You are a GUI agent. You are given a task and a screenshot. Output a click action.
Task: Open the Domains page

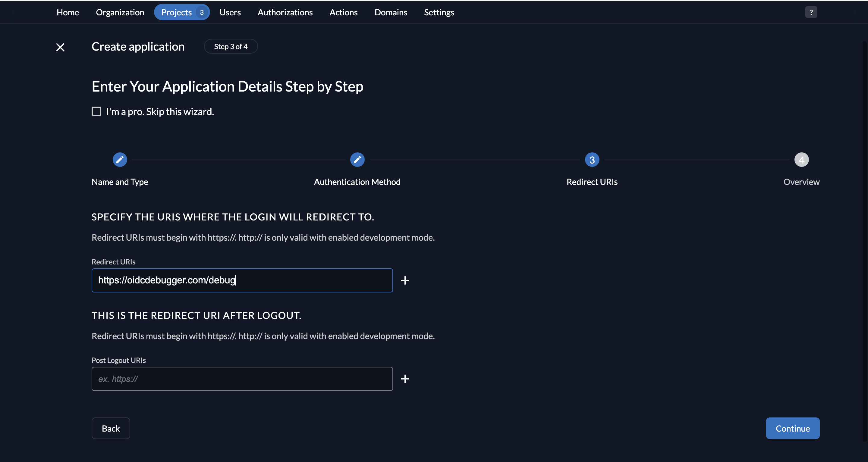(x=391, y=12)
